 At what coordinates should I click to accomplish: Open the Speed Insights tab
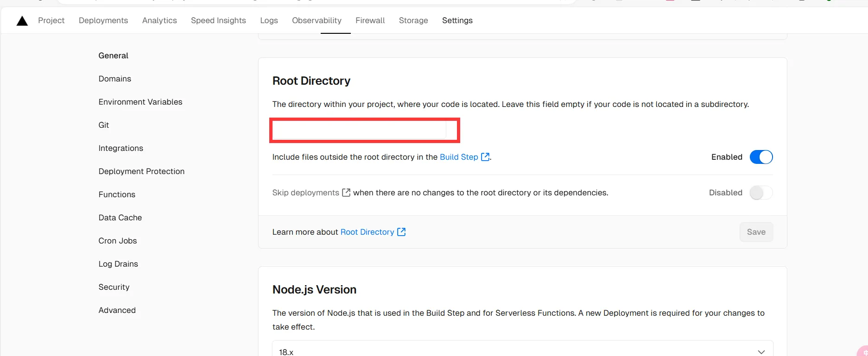(x=218, y=20)
